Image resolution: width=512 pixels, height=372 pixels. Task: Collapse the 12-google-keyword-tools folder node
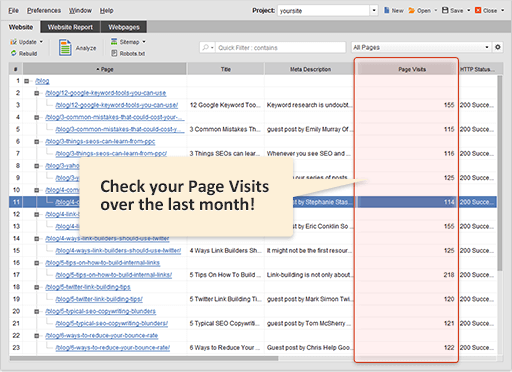click(x=37, y=93)
